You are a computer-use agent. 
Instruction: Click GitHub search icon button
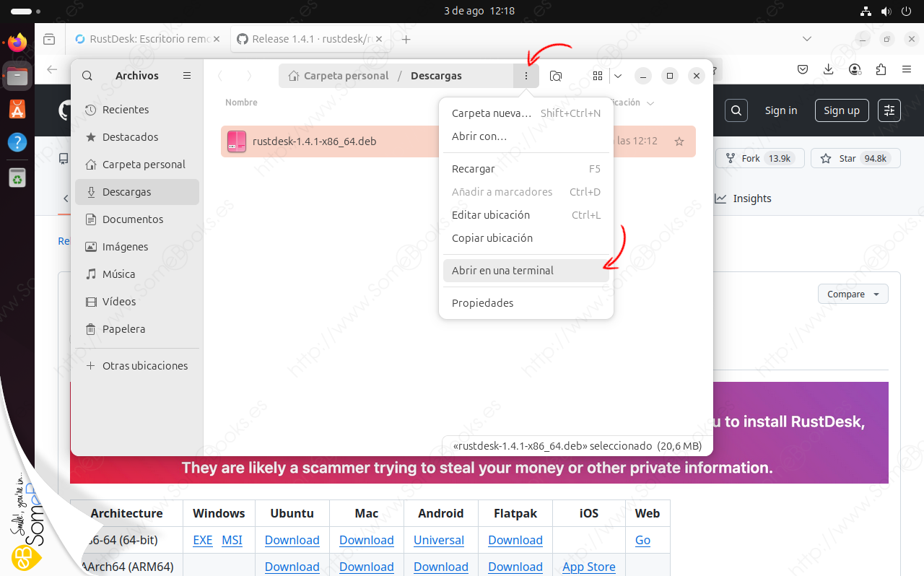pos(736,110)
